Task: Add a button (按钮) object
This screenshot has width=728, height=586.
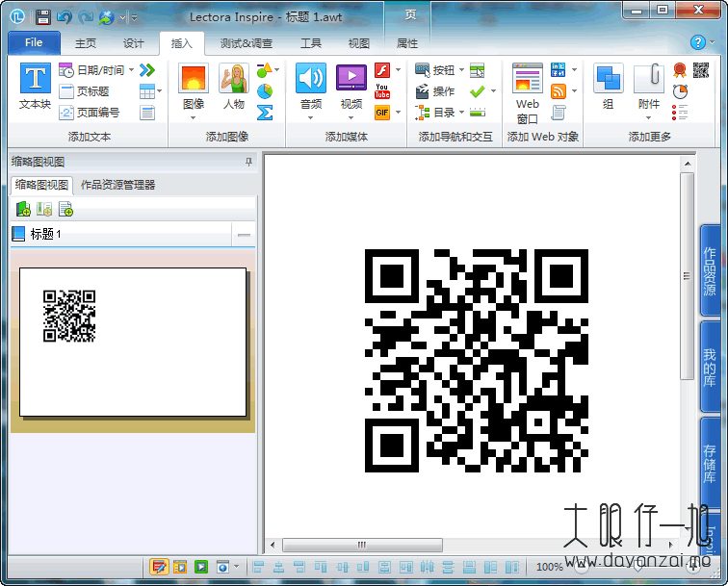Action: [434, 70]
